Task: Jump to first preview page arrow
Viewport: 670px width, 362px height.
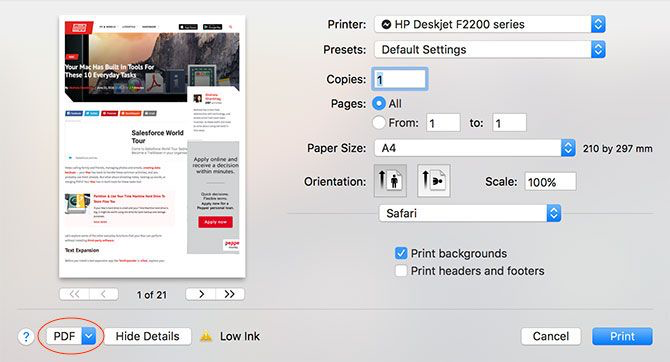Action: click(x=74, y=294)
